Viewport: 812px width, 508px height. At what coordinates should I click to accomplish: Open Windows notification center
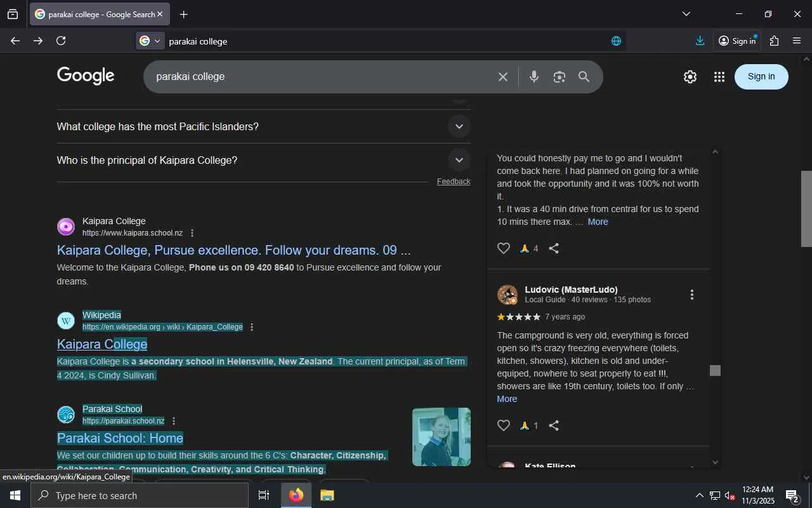pyautogui.click(x=792, y=495)
